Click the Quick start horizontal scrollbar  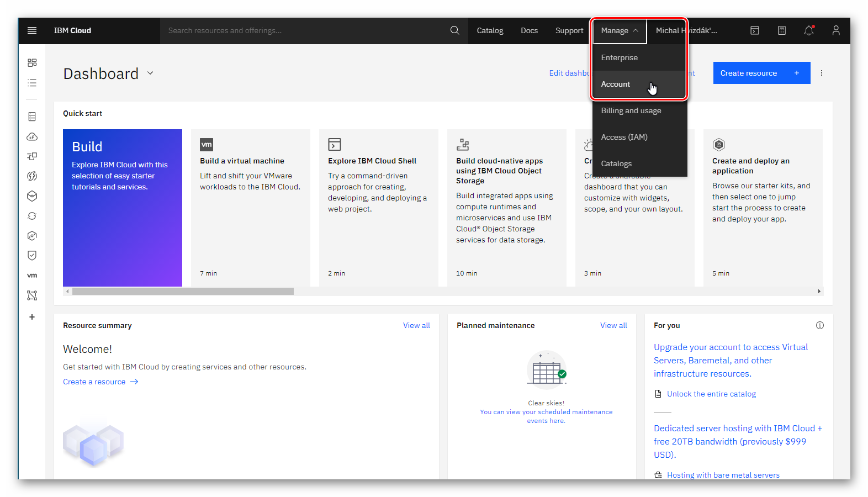pos(183,291)
